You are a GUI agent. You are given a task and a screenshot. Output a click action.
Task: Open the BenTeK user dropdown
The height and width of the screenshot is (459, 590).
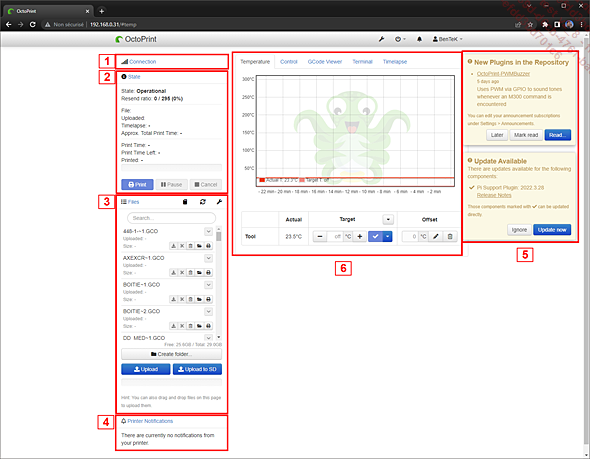pos(447,39)
